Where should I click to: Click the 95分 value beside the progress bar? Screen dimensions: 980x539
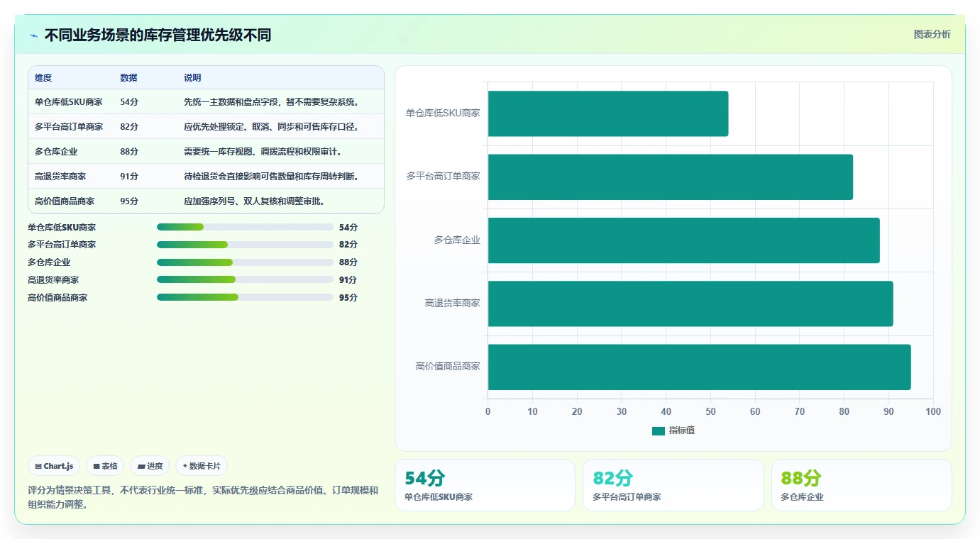(348, 298)
